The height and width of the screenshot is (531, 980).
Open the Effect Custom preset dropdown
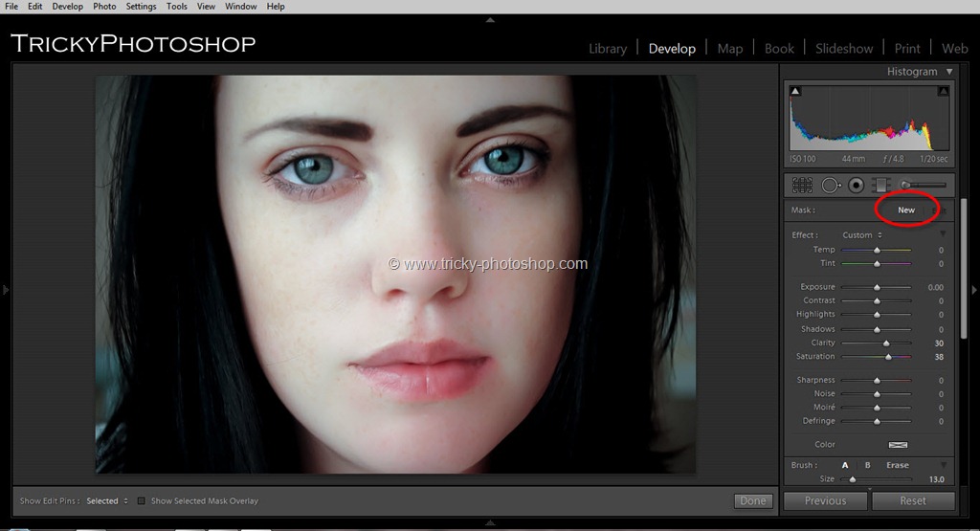861,235
